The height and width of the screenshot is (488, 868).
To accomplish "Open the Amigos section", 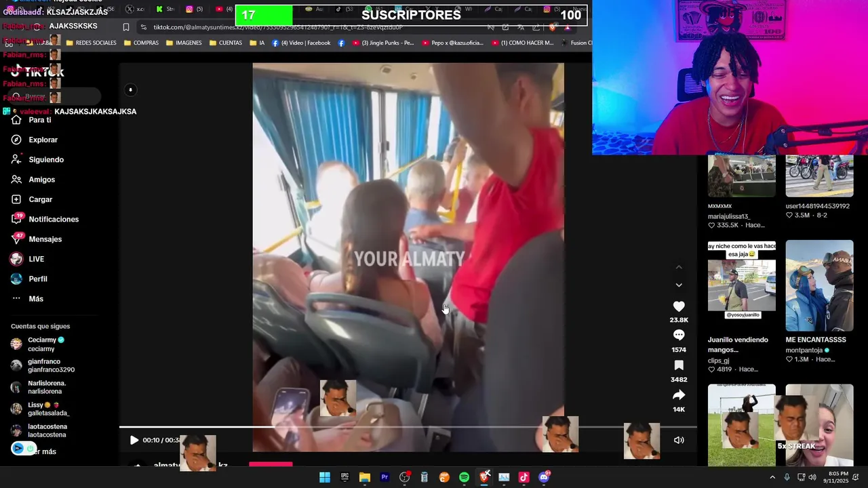I will 33,180.
